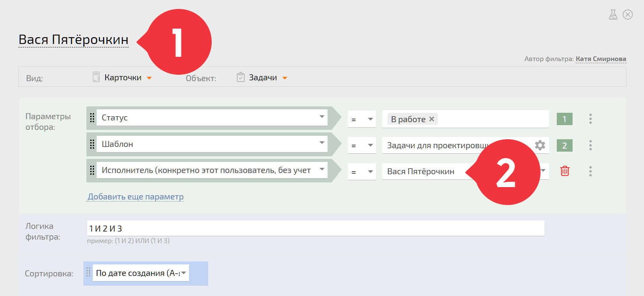The image size is (644, 296).
Task: Grab the drag handle of the Статус row
Action: tap(92, 118)
